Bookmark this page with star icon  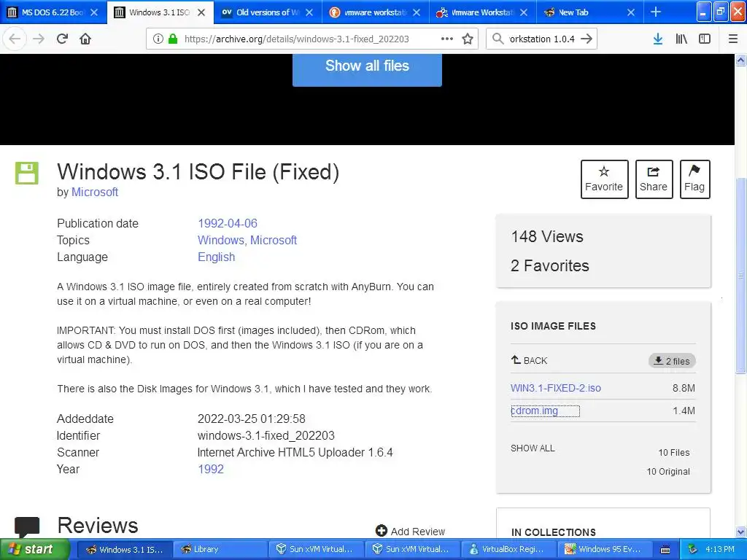[468, 39]
